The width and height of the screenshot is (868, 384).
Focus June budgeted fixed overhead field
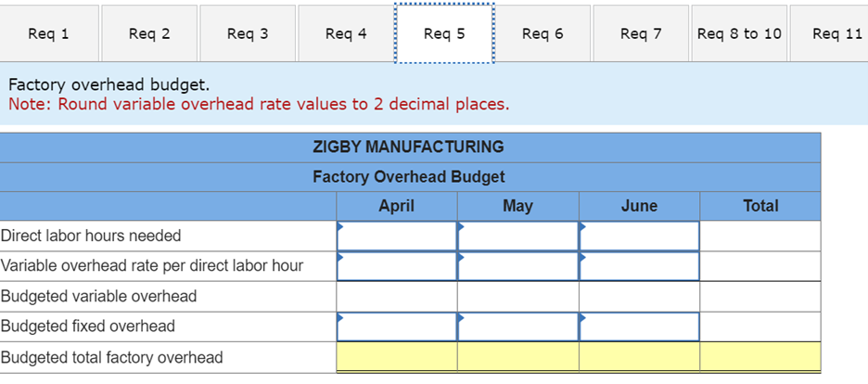[639, 326]
